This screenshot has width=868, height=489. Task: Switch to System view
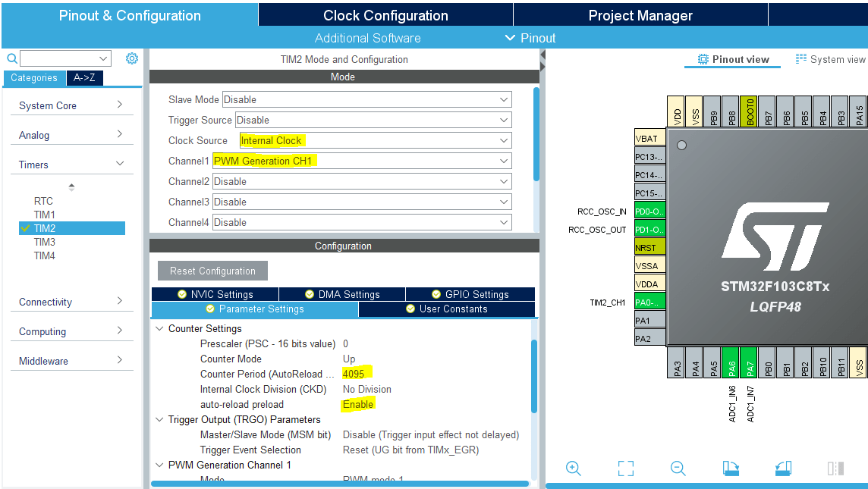(x=830, y=59)
